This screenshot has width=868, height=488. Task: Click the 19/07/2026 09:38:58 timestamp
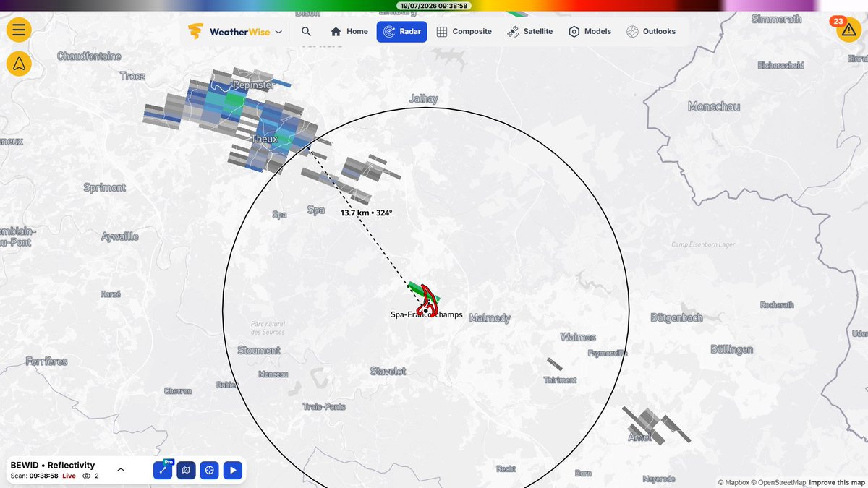[434, 5]
